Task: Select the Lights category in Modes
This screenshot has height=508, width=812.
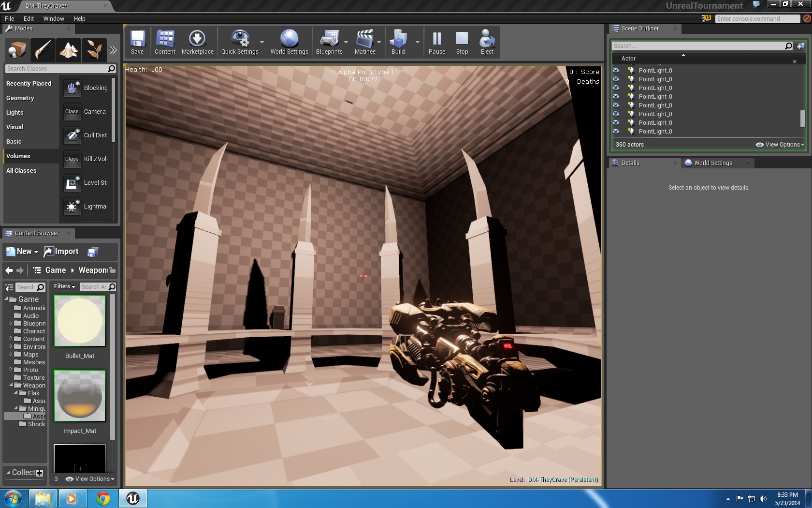Action: [x=15, y=113]
